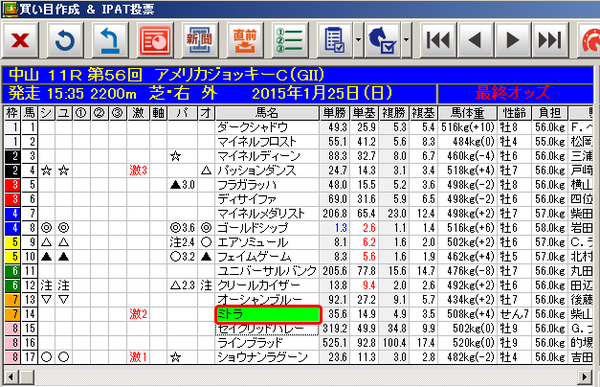Click the 激3 cell in パッションダンス row
Viewport: 600px width, 387px height.
click(138, 170)
